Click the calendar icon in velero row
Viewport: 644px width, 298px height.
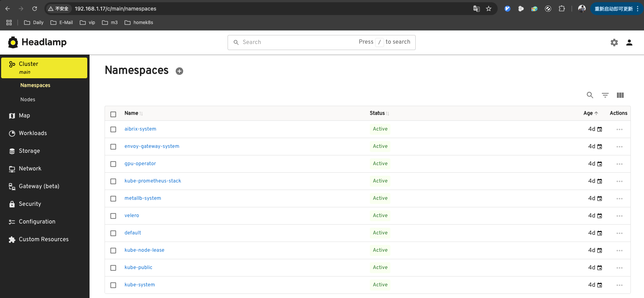[x=600, y=216]
